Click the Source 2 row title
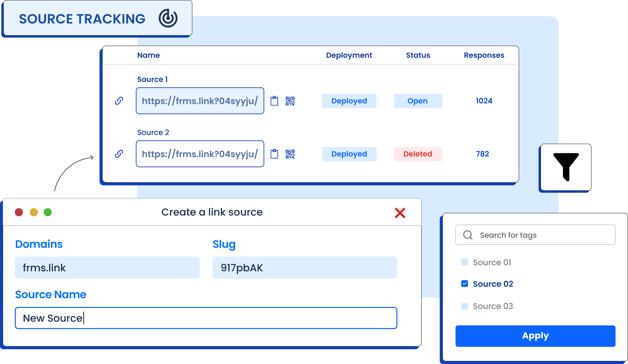Screen dimensions: 628x364 tap(153, 132)
